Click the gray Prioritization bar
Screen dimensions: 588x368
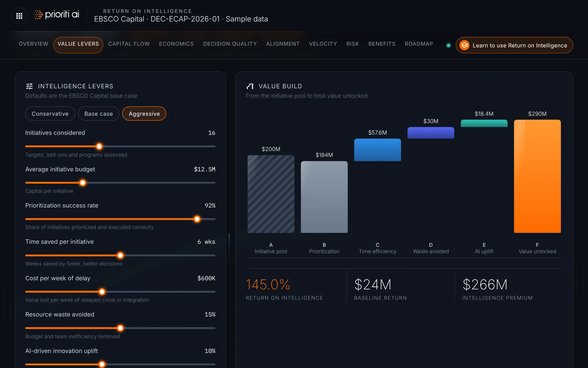pyautogui.click(x=324, y=197)
